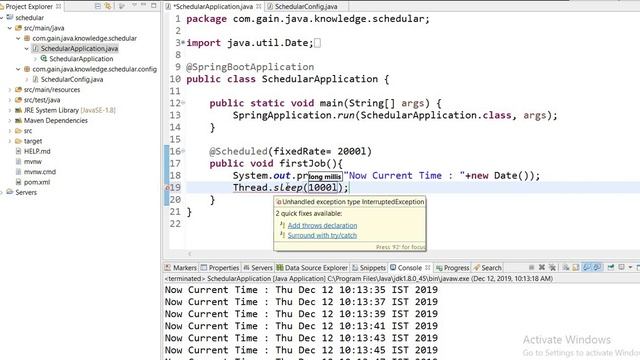Select pom.xml in Project Explorer
This screenshot has width=640, height=360.
[37, 182]
